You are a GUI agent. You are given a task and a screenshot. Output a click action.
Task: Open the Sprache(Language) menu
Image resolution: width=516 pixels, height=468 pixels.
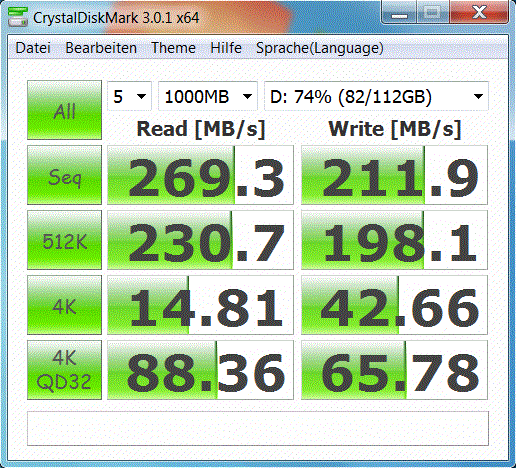(320, 48)
